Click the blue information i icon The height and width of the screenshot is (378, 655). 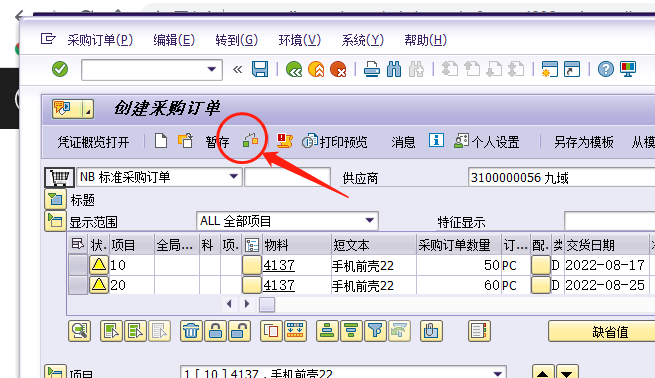tap(436, 140)
